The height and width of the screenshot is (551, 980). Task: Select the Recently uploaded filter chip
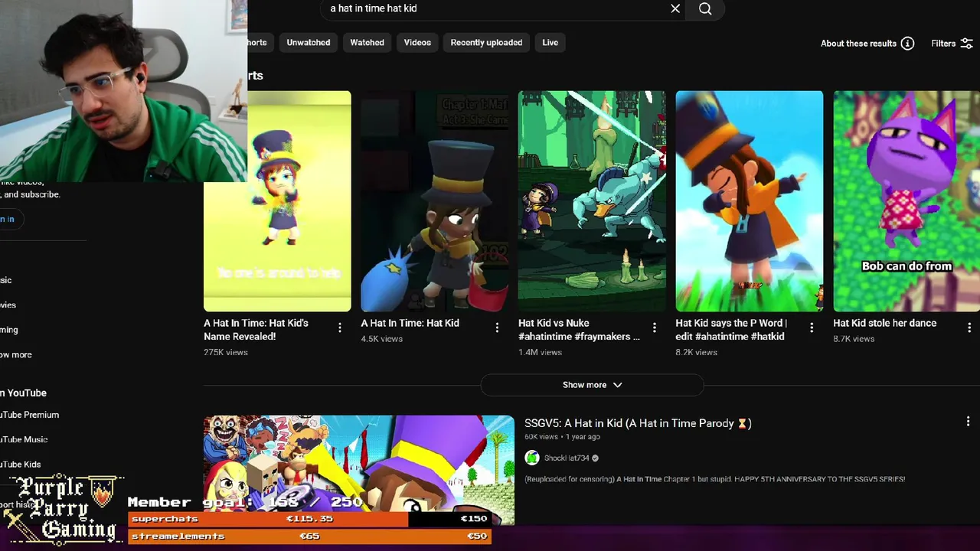coord(486,43)
